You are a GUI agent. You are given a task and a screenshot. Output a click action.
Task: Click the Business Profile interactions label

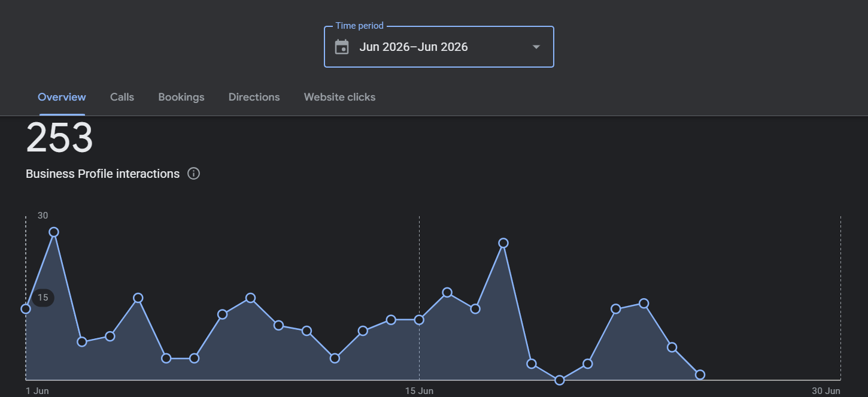[x=102, y=174]
